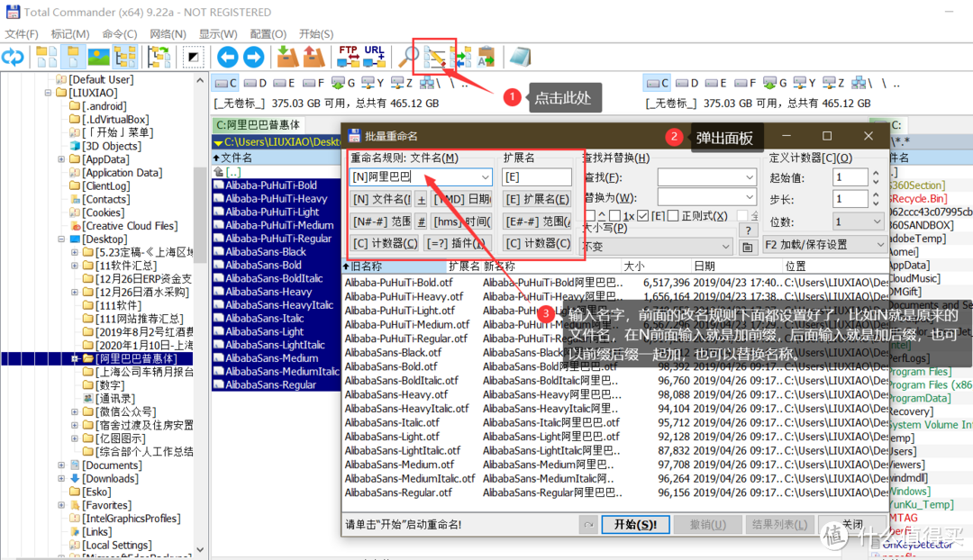
Task: Click the unpack files toolbar icon
Action: 314,57
